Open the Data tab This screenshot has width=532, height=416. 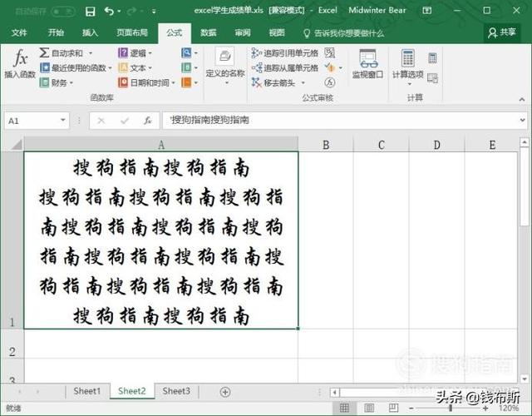click(x=208, y=32)
